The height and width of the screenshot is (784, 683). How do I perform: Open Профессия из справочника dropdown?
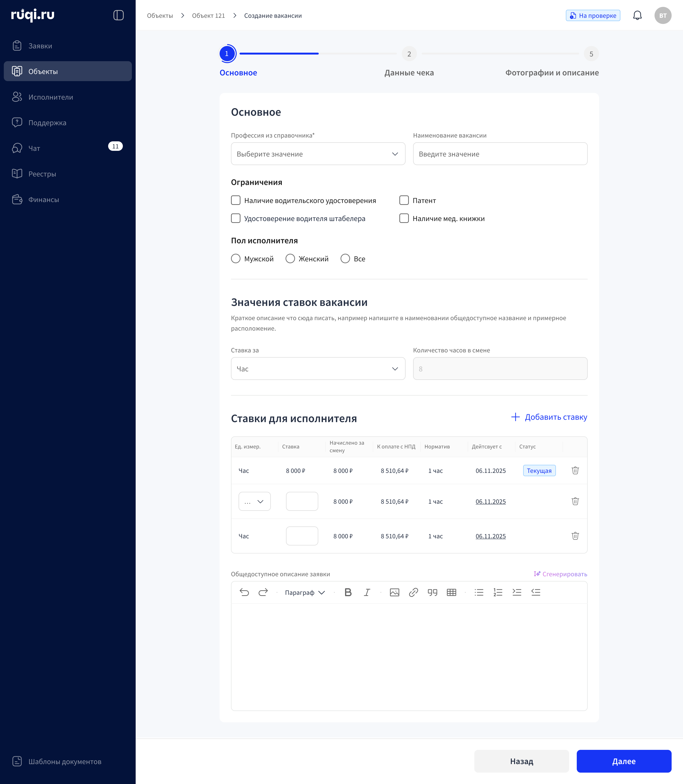point(318,154)
